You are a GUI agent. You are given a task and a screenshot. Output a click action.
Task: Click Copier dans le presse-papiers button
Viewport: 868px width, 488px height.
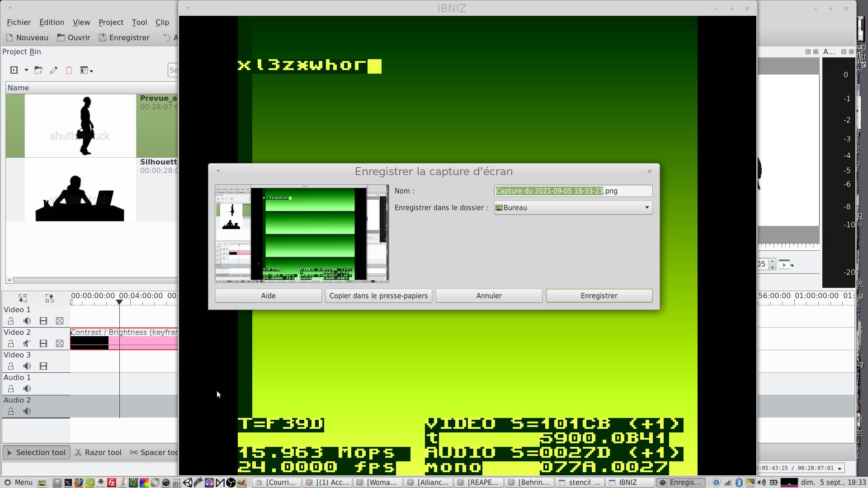point(378,296)
